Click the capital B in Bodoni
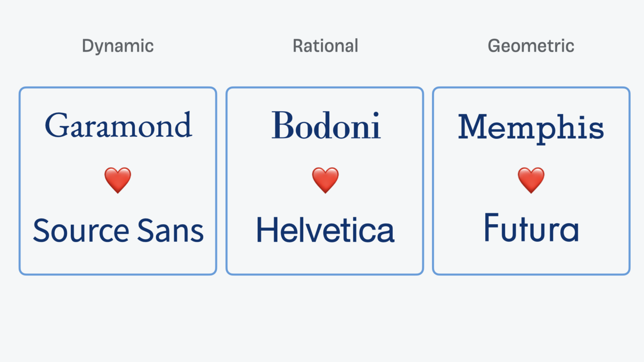This screenshot has height=362, width=644. [283, 125]
